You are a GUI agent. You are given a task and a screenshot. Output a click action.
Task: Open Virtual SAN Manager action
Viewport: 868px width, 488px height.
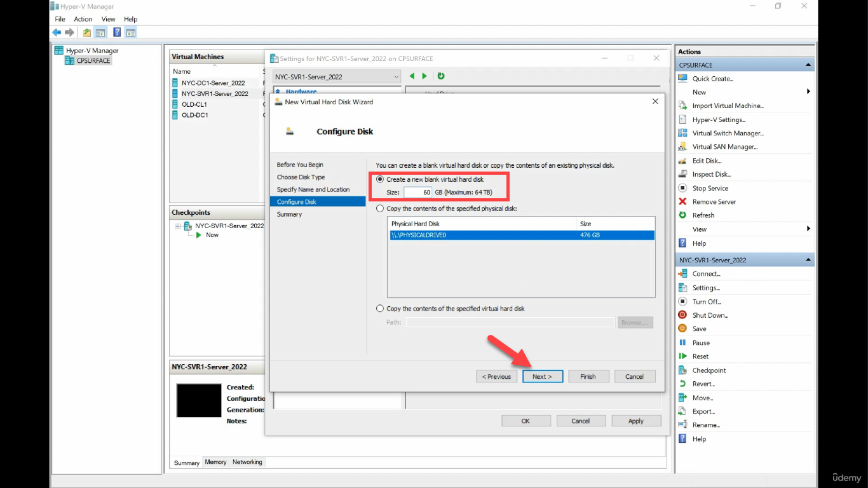pos(725,147)
